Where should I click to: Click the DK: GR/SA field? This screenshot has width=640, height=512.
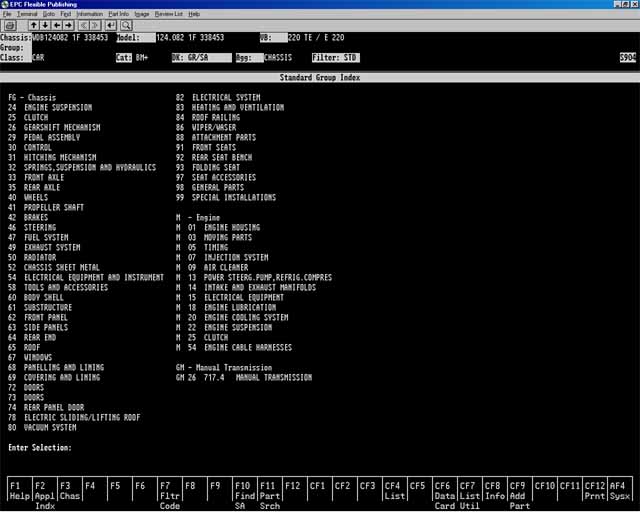202,58
